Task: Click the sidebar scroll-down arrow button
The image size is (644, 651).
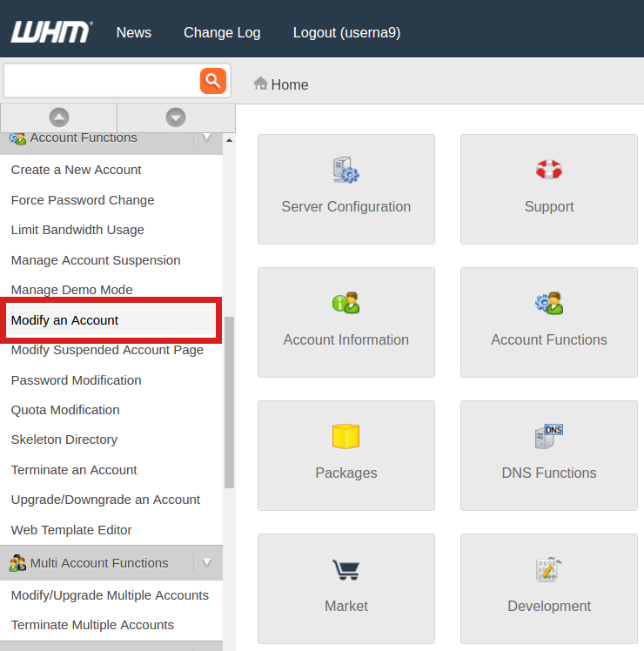Action: pyautogui.click(x=176, y=117)
